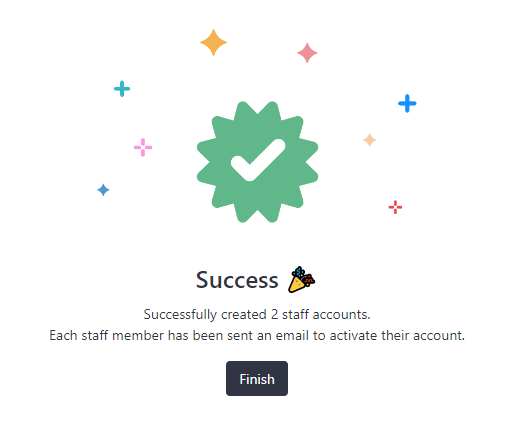Click the activation email notice text
Screen dimensions: 522x442
click(x=257, y=335)
